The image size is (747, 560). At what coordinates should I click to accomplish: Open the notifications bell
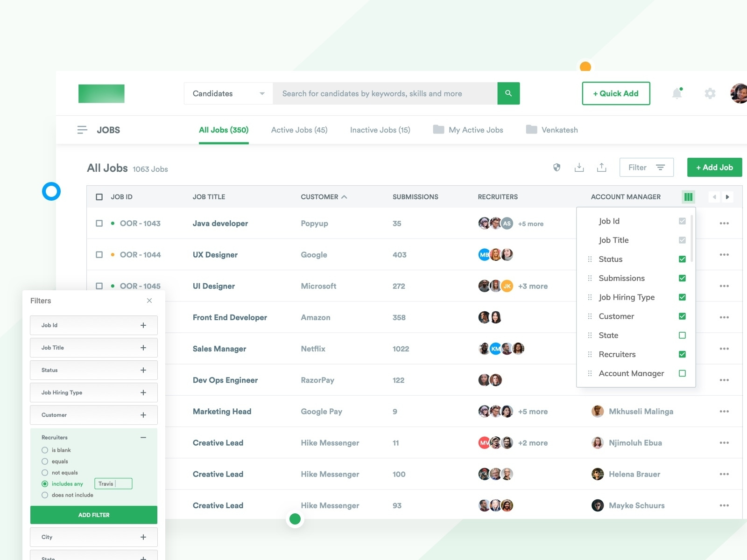tap(677, 93)
